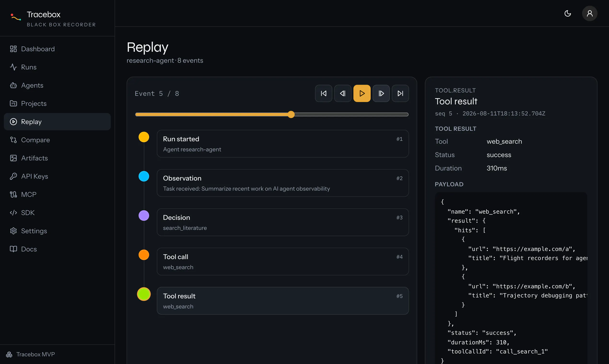Image resolution: width=609 pixels, height=364 pixels.
Task: Click the '"toolCallId": "call_search_1"' line
Action: [x=498, y=352]
